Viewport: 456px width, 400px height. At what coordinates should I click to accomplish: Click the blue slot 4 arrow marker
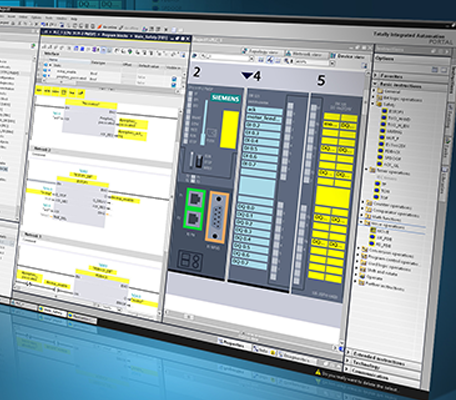click(247, 76)
